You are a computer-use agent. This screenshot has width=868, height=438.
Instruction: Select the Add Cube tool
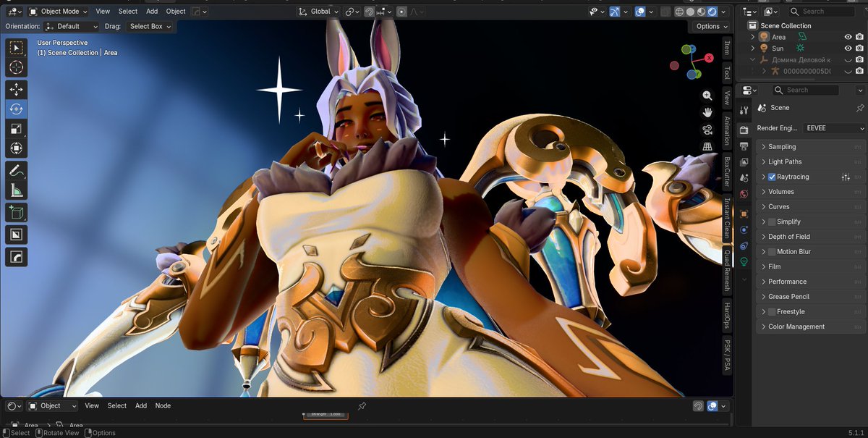16,213
